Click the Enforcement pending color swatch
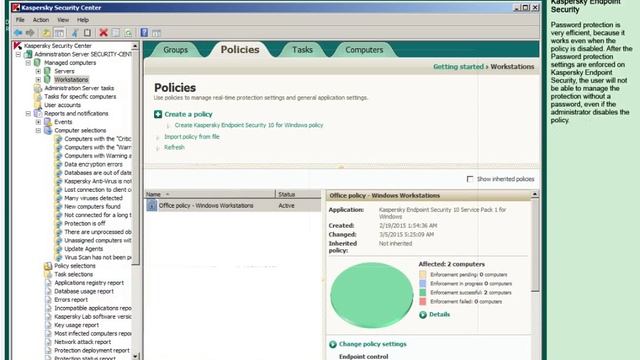This screenshot has width=640, height=360. [x=422, y=275]
